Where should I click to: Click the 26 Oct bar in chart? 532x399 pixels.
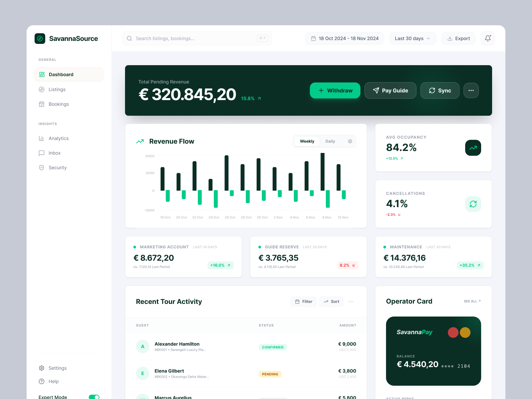click(226, 173)
